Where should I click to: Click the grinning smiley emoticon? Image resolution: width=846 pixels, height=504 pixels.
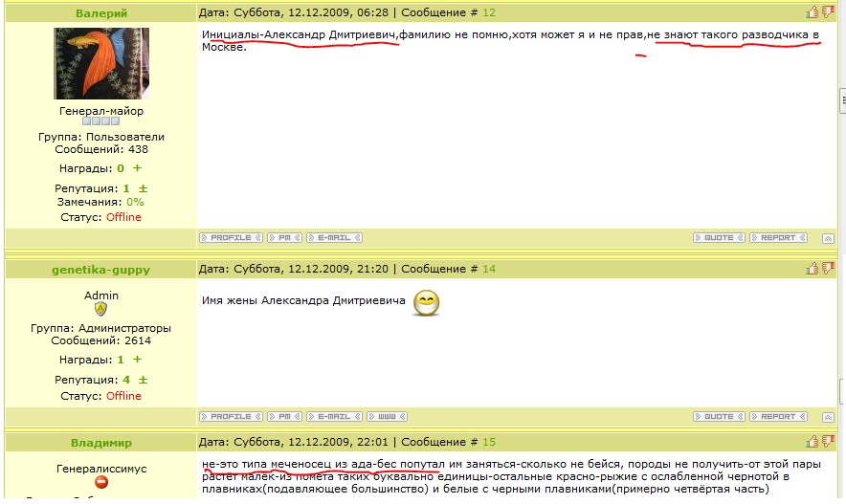426,303
